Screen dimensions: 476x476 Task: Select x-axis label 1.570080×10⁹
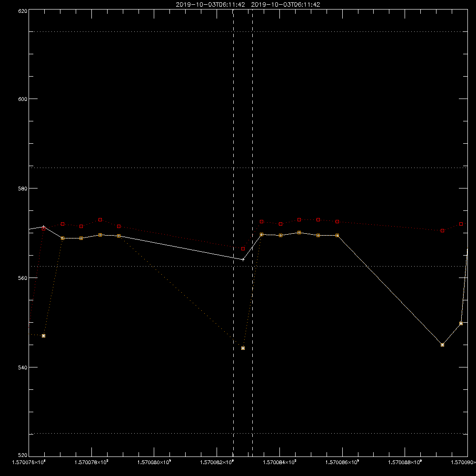(x=154, y=462)
